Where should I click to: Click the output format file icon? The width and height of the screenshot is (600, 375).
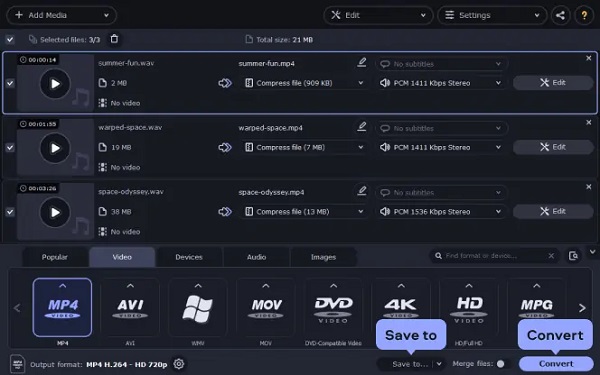pyautogui.click(x=18, y=364)
